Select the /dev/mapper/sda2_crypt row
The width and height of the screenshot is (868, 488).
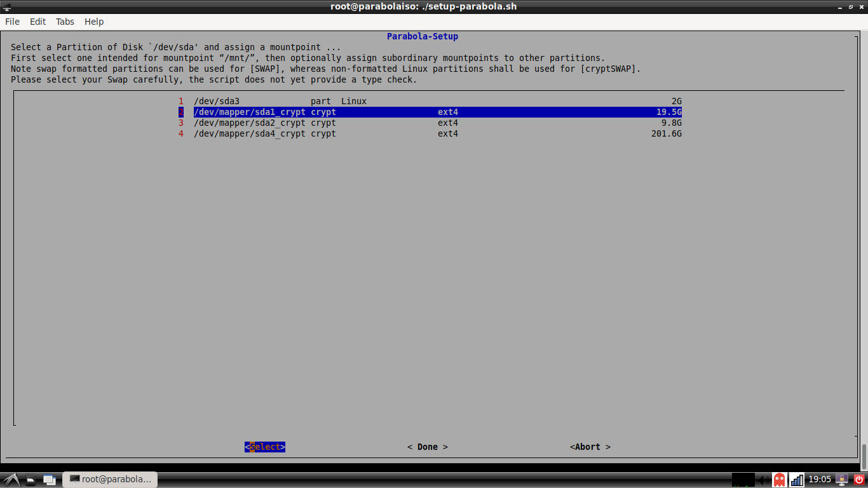[x=430, y=123]
